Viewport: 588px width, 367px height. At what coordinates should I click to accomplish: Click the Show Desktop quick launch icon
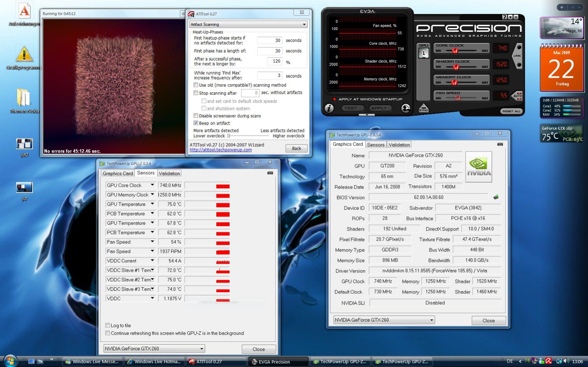point(31,361)
